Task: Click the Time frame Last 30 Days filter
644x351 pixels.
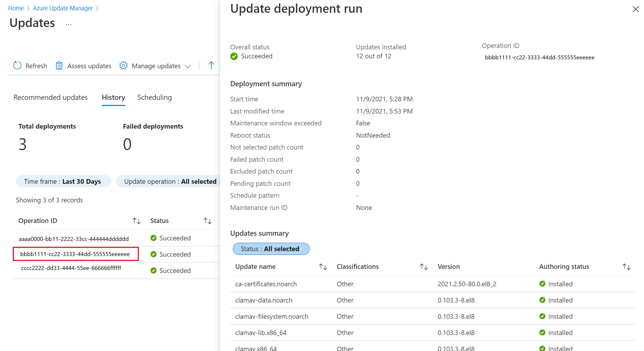Action: 63,181
